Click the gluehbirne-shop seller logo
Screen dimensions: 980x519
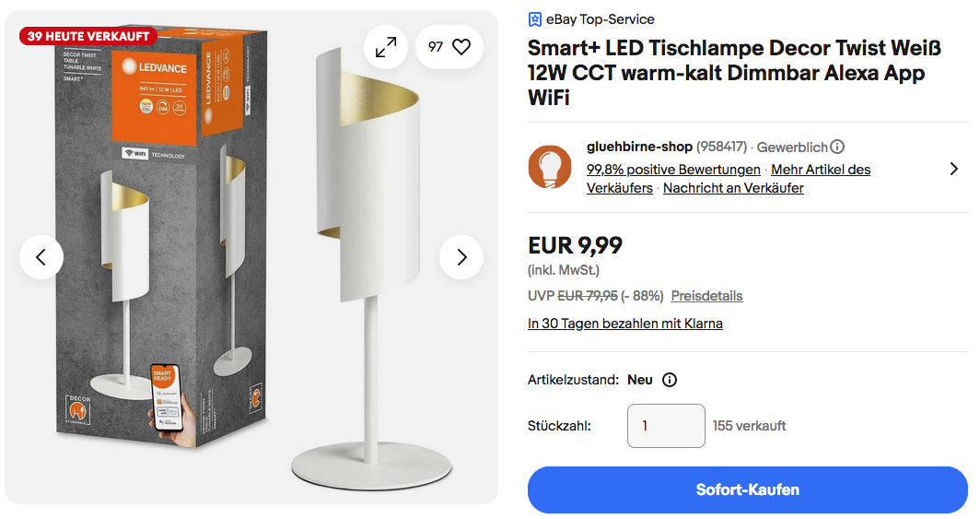click(550, 167)
